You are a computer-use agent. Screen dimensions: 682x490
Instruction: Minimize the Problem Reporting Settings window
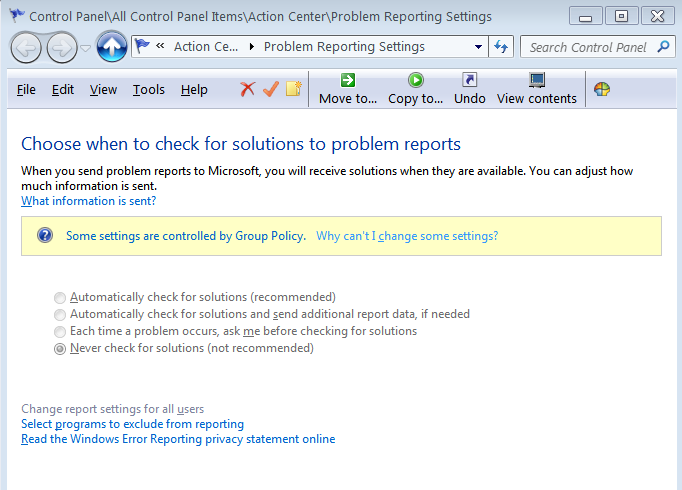tap(586, 17)
